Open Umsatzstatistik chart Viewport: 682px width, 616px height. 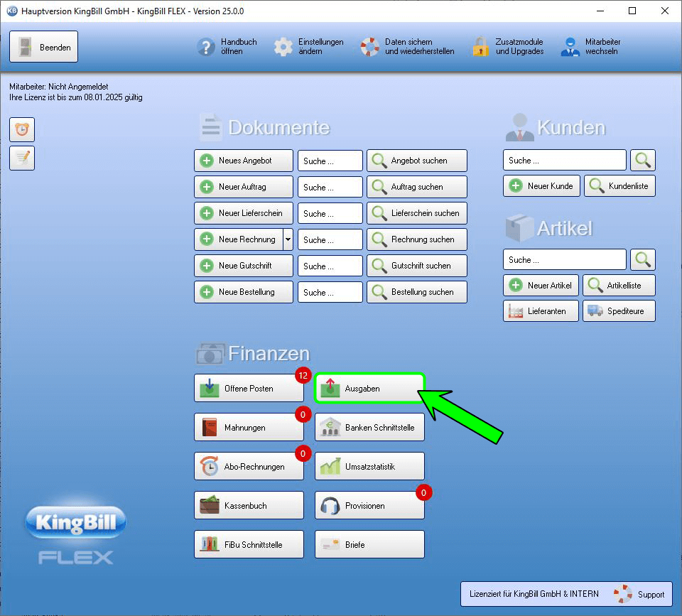point(369,466)
